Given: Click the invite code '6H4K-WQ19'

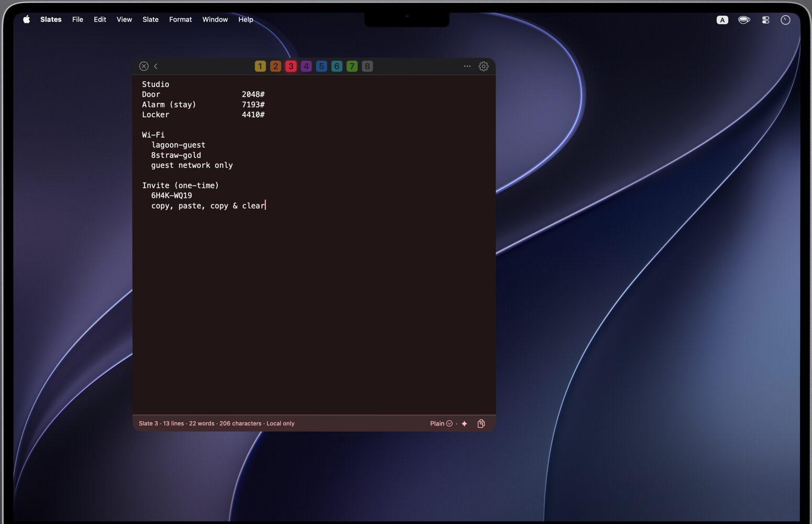Looking at the screenshot, I should [171, 195].
